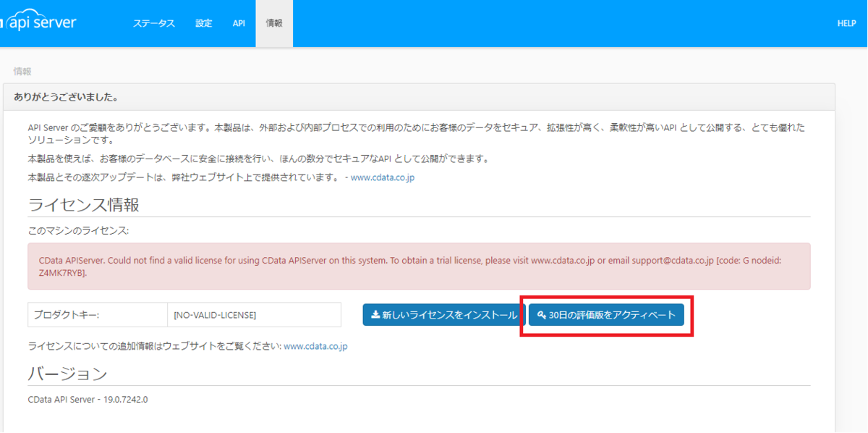Click 新しいライセンスをインストール button
Viewport: 868px width, 433px height.
[x=444, y=315]
